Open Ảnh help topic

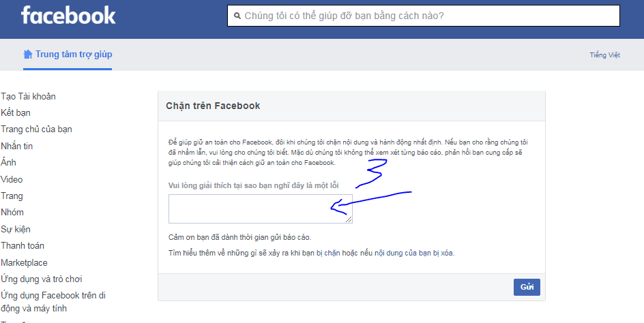click(x=8, y=163)
